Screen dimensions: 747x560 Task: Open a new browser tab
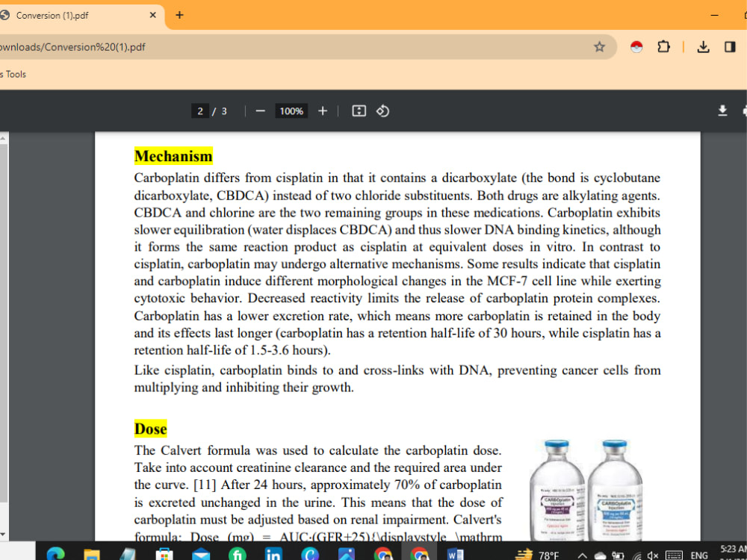tap(179, 15)
